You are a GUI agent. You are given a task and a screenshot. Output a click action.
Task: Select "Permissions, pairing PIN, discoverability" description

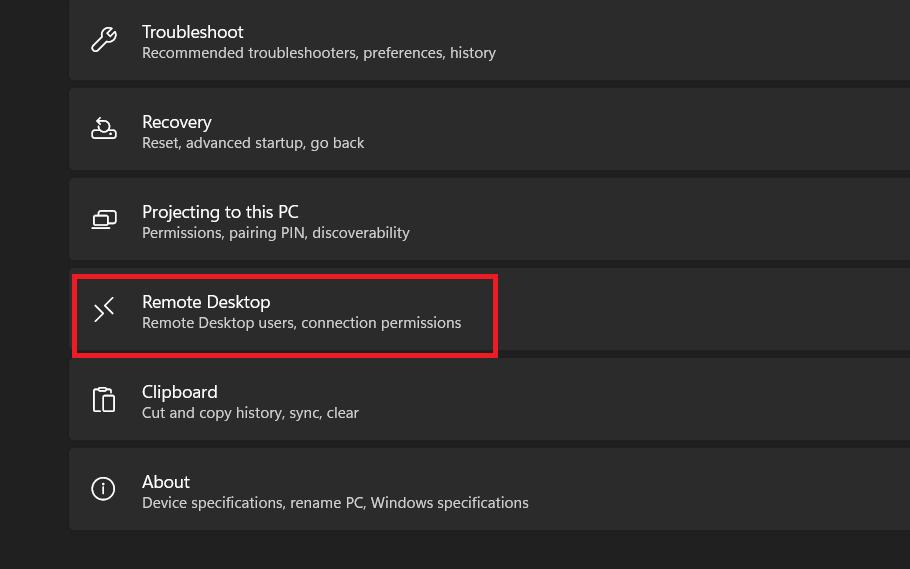pyautogui.click(x=275, y=233)
